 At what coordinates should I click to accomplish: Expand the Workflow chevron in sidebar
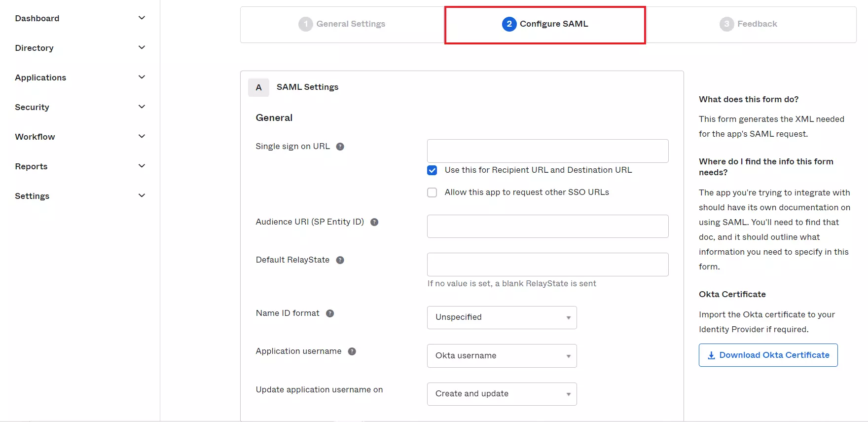click(142, 136)
